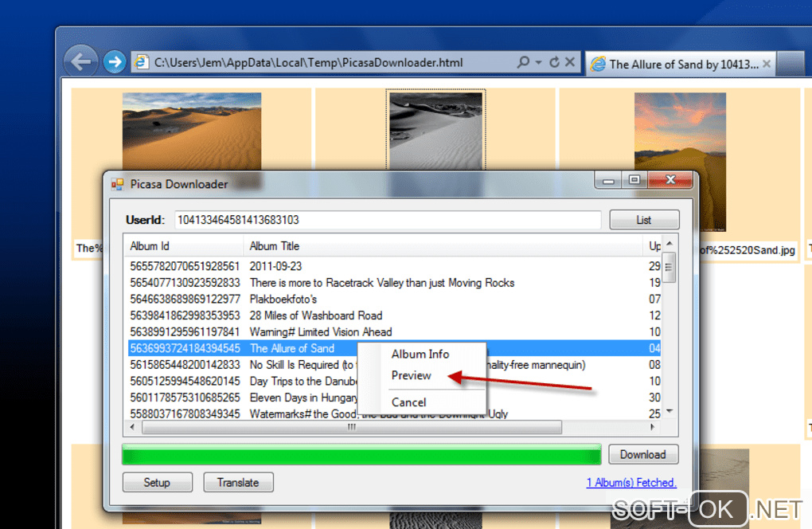The width and height of the screenshot is (812, 529).
Task: Click the horizontal scroll left arrow
Action: coord(133,428)
